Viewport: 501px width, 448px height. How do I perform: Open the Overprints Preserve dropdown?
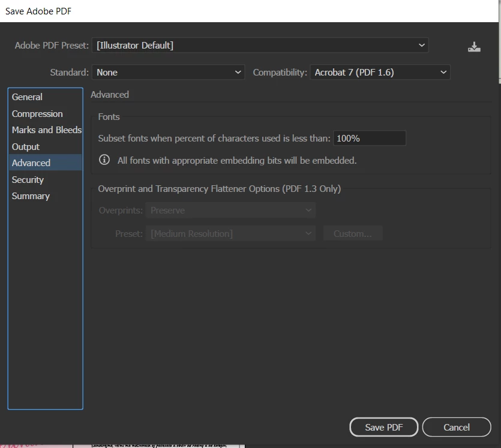point(230,211)
